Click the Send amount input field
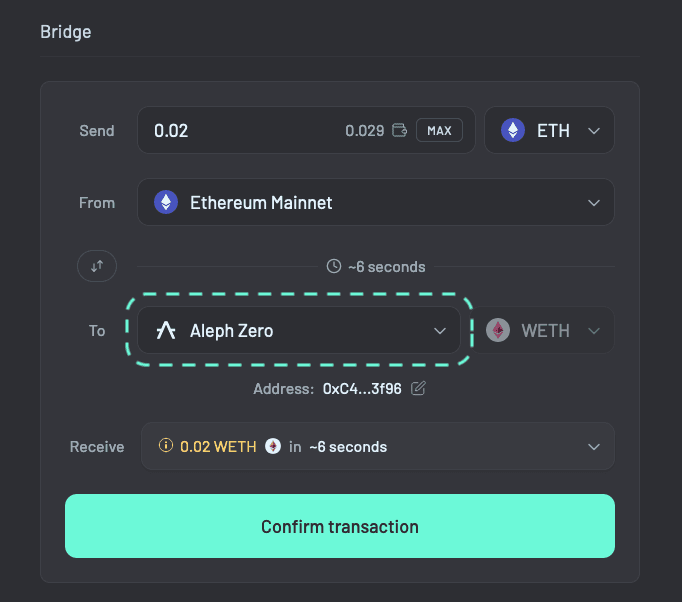 click(x=240, y=131)
